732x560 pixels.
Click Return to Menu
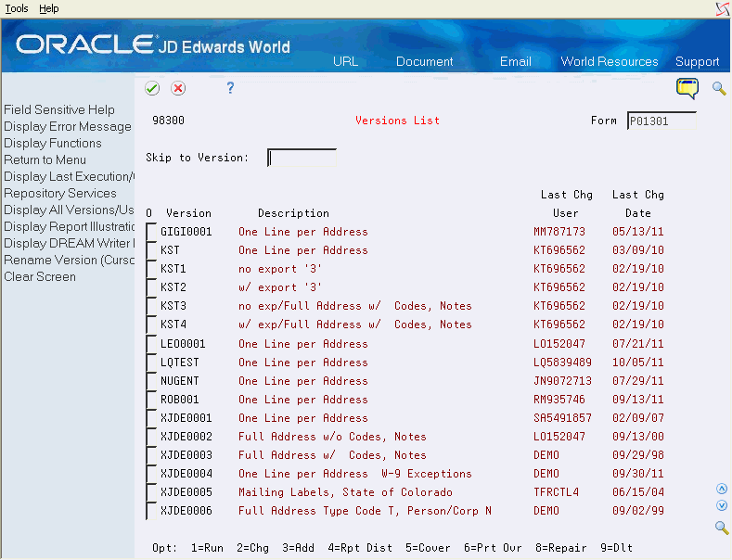(45, 160)
